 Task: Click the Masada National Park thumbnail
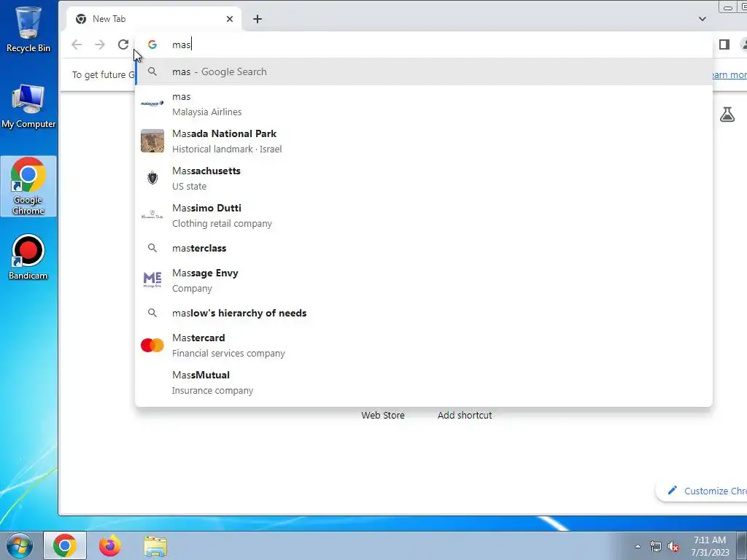(152, 141)
